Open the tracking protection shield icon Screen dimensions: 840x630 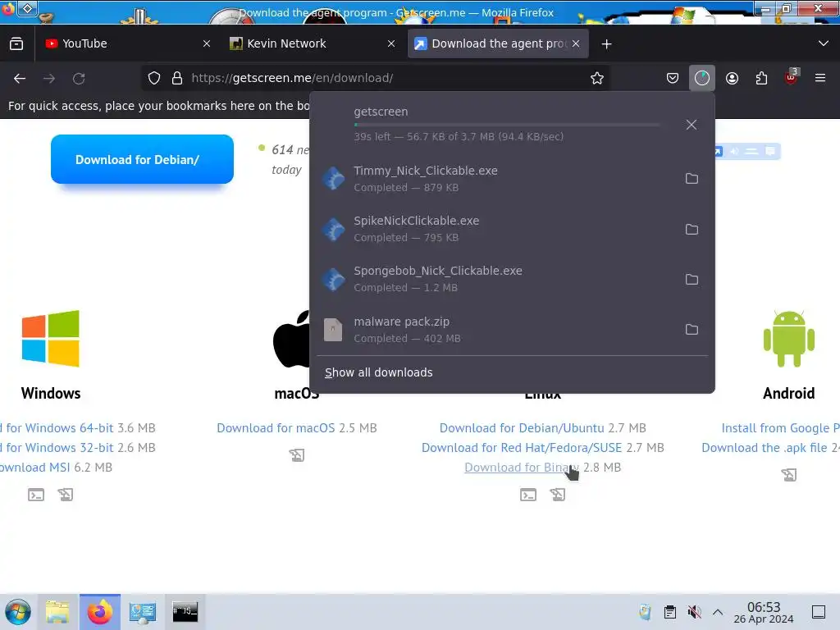(x=154, y=78)
